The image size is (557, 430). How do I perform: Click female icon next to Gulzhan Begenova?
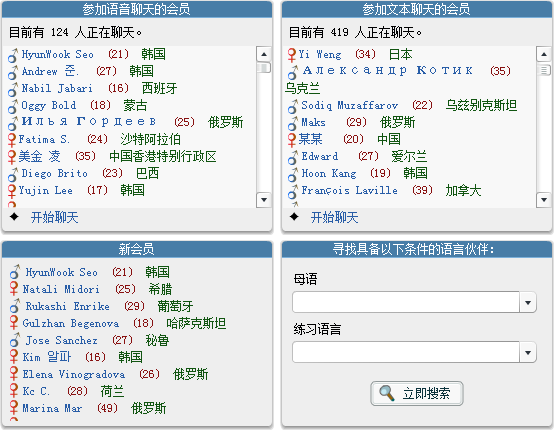point(14,322)
